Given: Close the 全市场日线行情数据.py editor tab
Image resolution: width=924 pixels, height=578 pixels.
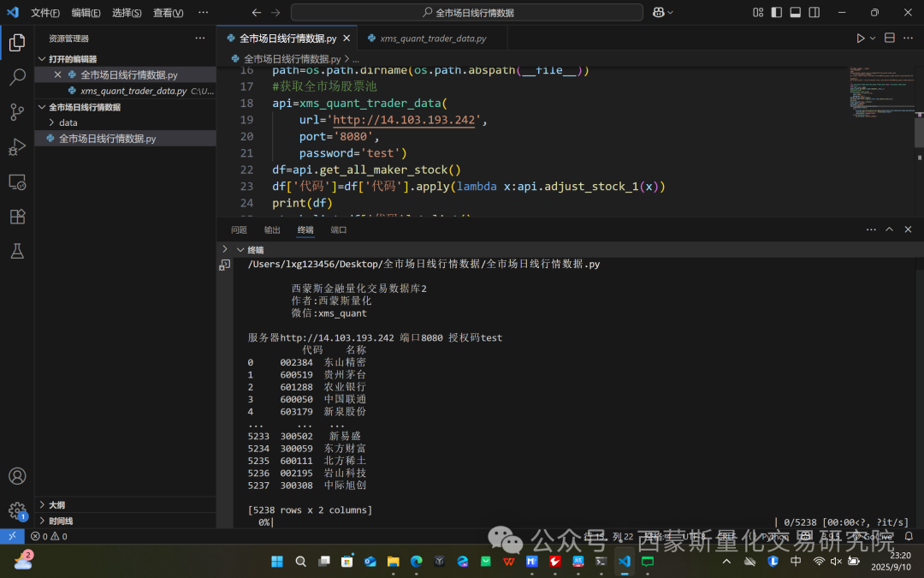Looking at the screenshot, I should (x=346, y=39).
